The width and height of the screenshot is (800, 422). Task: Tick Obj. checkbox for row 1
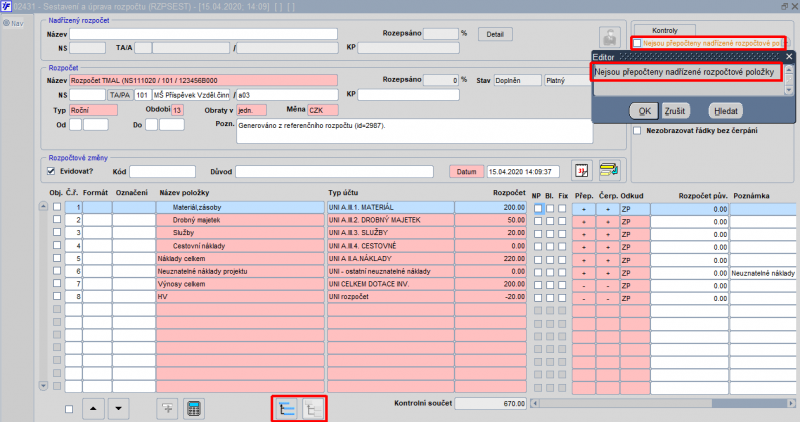(57, 207)
